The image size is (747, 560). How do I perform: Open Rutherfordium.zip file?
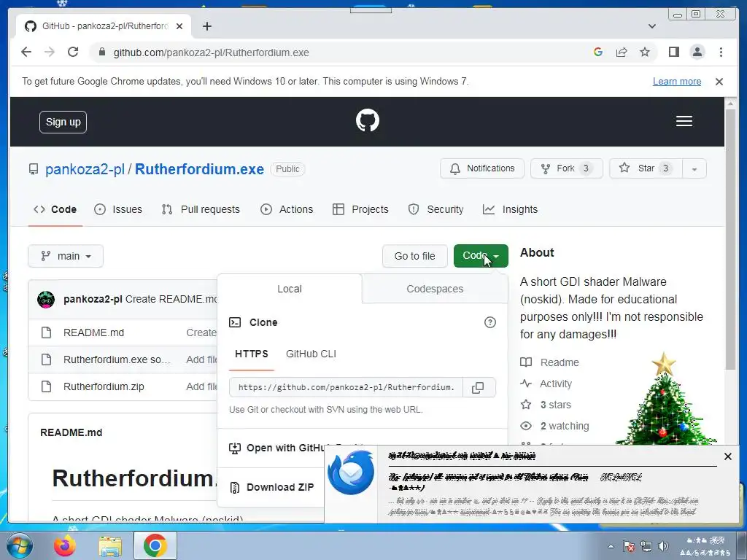tap(104, 386)
